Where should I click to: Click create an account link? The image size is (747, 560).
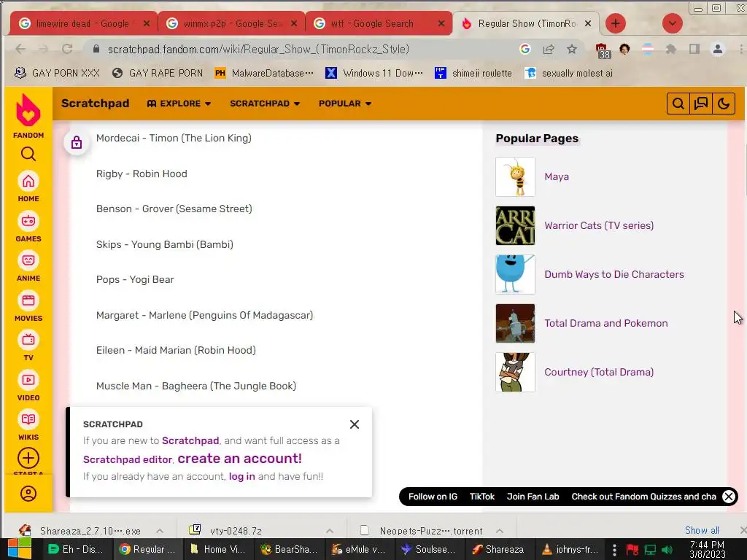(239, 459)
